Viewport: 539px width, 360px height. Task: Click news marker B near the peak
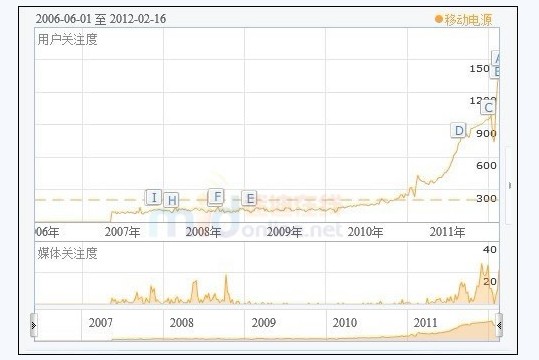[x=496, y=72]
